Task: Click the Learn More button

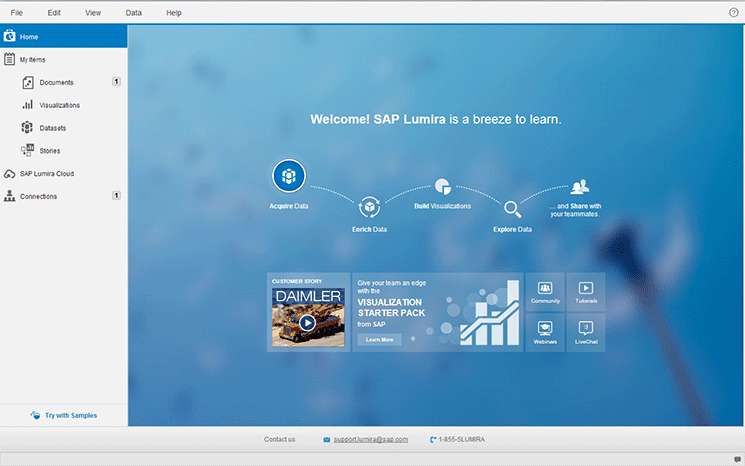Action: (379, 340)
